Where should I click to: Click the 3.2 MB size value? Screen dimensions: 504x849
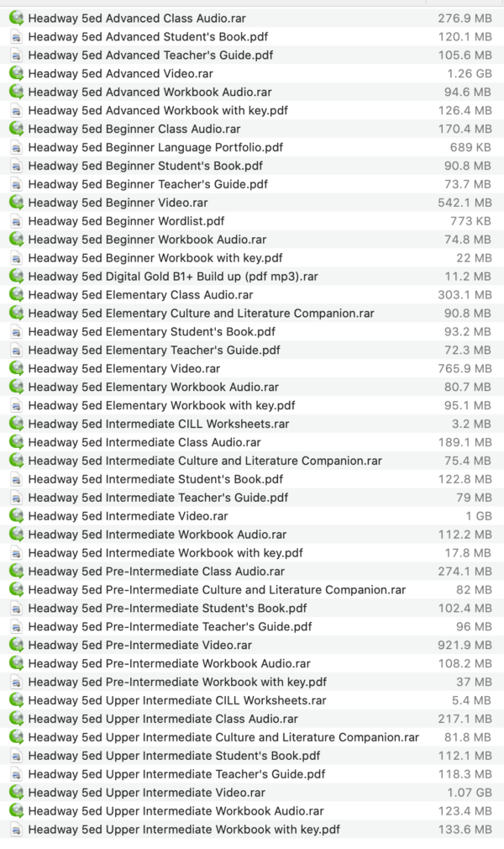coord(471,424)
